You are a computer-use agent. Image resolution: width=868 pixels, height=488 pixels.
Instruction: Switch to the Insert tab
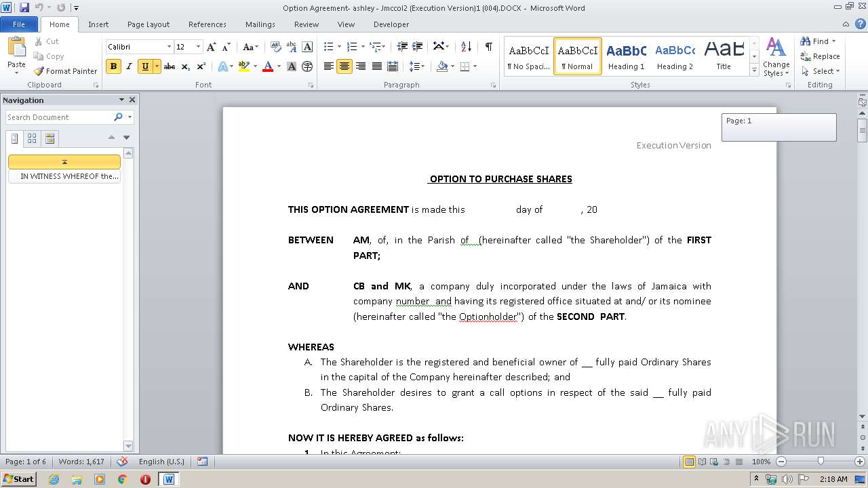click(x=98, y=24)
